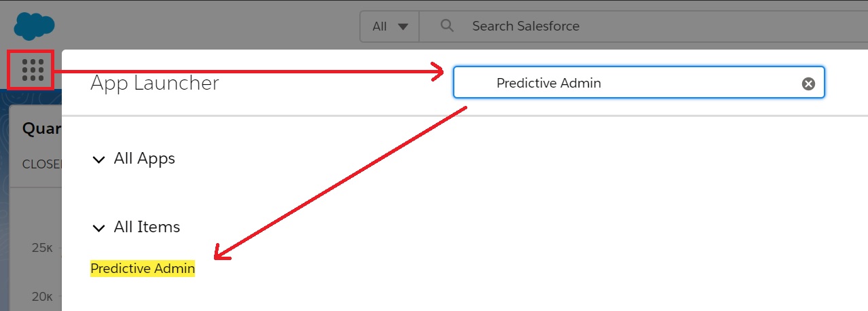This screenshot has height=311, width=868.
Task: Collapse the All Apps chevron
Action: (99, 160)
